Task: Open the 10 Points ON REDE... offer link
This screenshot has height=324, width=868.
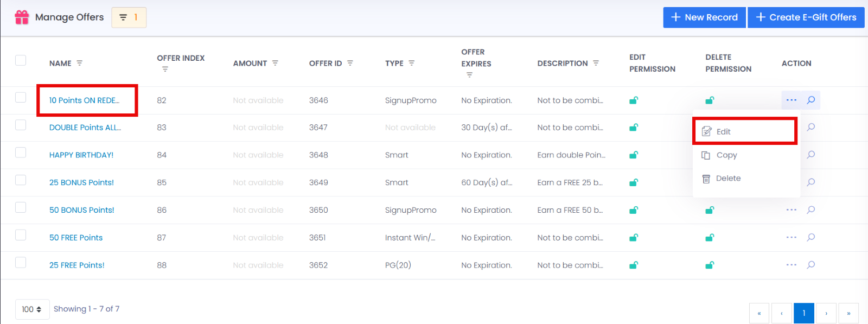Action: 84,100
